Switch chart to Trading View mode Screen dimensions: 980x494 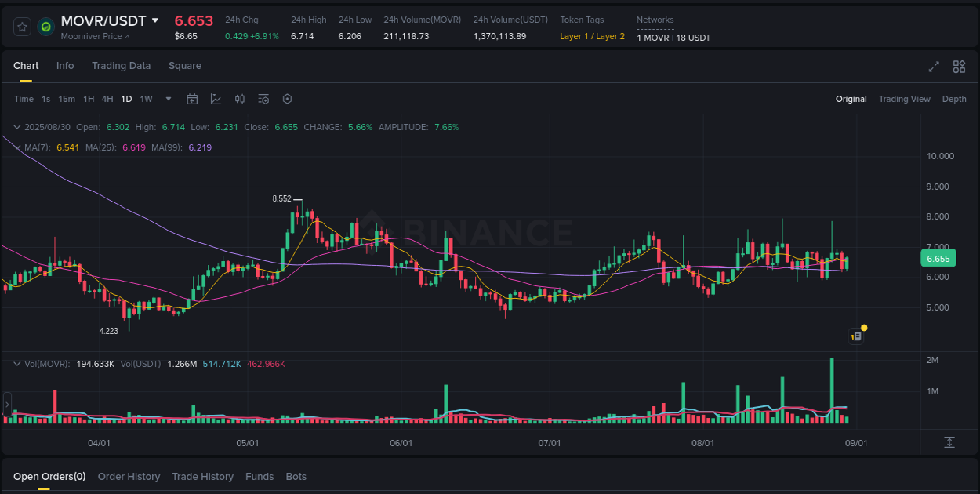click(x=905, y=99)
